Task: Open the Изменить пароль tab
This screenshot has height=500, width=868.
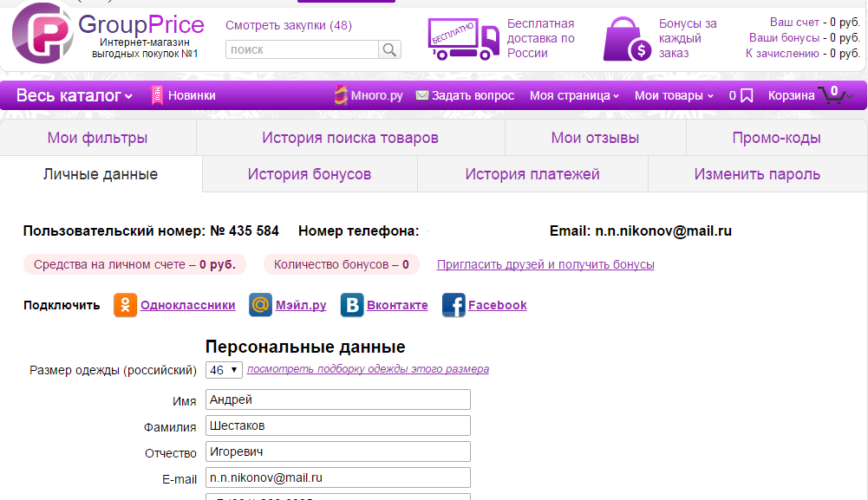Action: coord(756,174)
